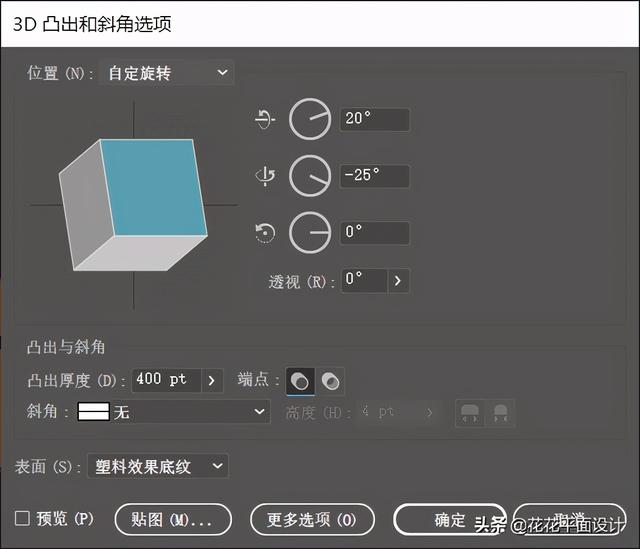Click the Z-axis rotation icon
The height and width of the screenshot is (549, 640).
click(x=265, y=233)
